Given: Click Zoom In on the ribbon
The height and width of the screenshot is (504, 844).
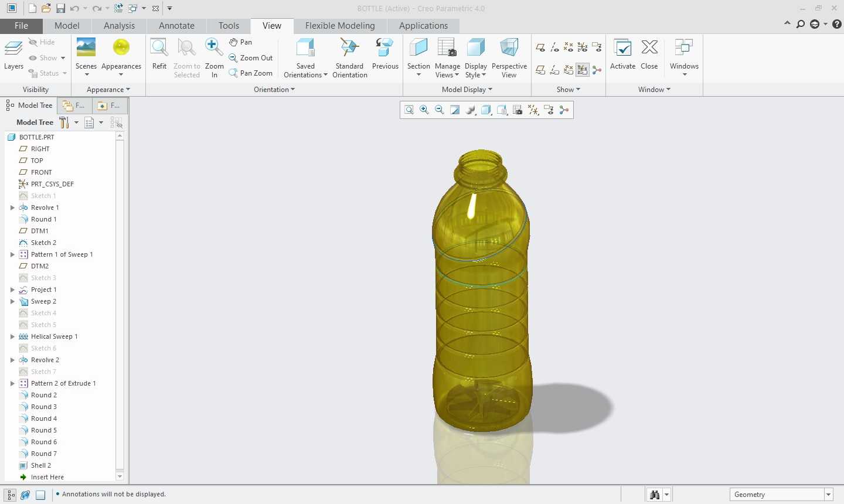Looking at the screenshot, I should [x=214, y=57].
